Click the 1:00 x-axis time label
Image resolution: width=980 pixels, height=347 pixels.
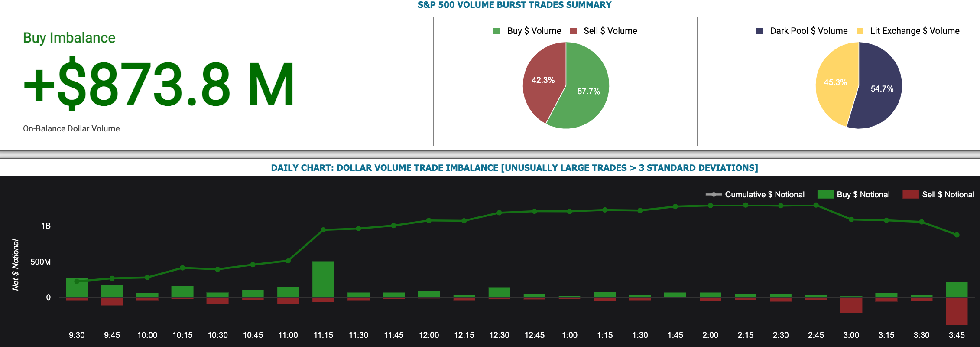(570, 335)
